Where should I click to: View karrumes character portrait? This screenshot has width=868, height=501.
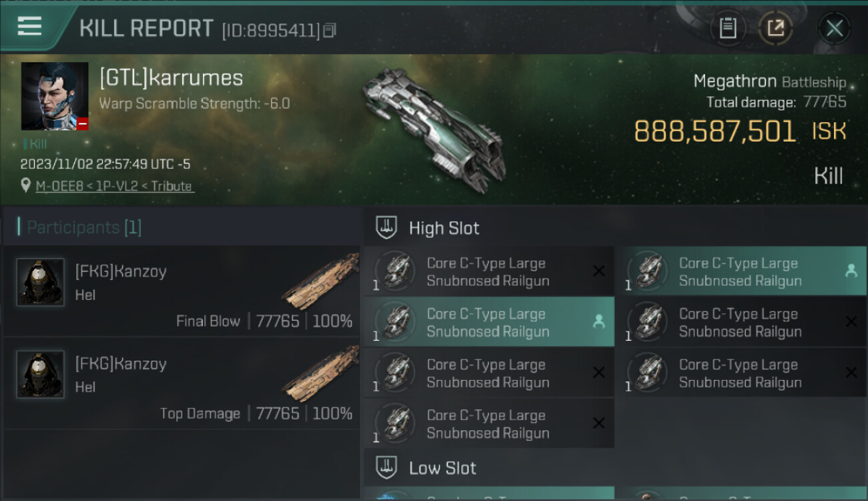tap(55, 96)
